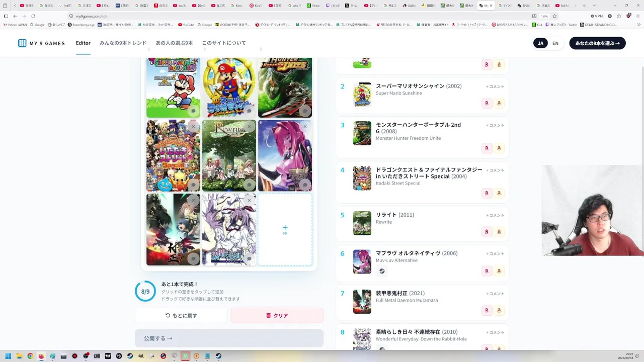Open Amazon link for Full Metal Daemon Muramasa
Screen dimensions: 644x362
click(x=499, y=310)
